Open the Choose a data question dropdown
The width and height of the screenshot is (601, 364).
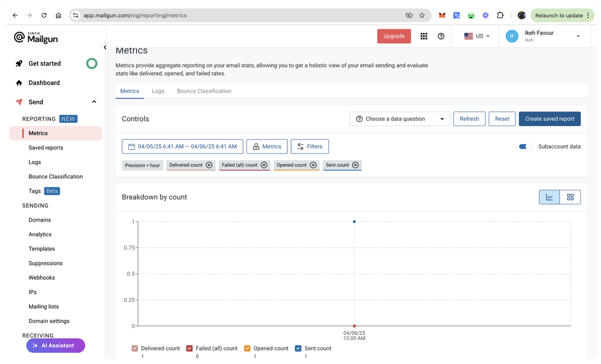400,119
